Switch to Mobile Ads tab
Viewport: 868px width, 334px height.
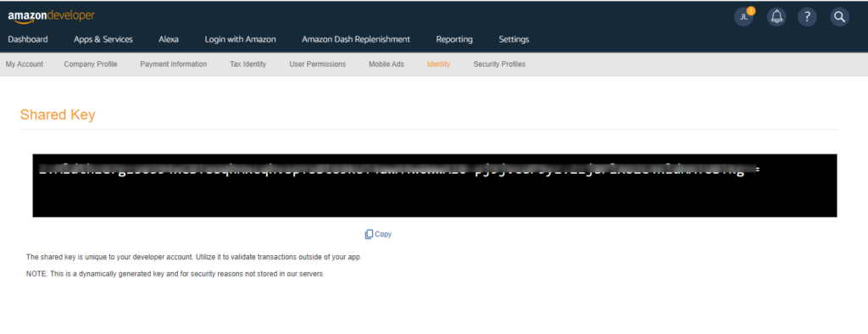(x=387, y=64)
